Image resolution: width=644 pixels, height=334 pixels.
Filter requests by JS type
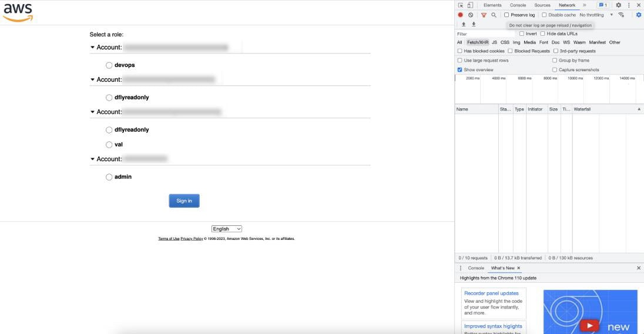495,42
